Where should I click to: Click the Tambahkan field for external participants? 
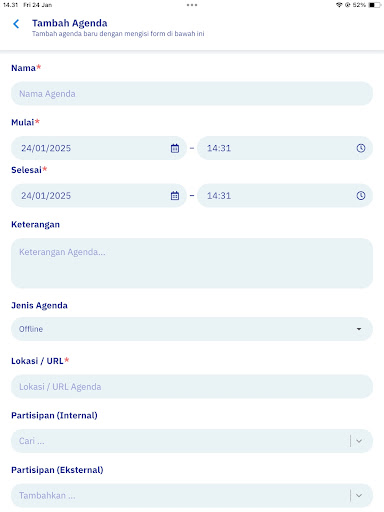(x=180, y=495)
